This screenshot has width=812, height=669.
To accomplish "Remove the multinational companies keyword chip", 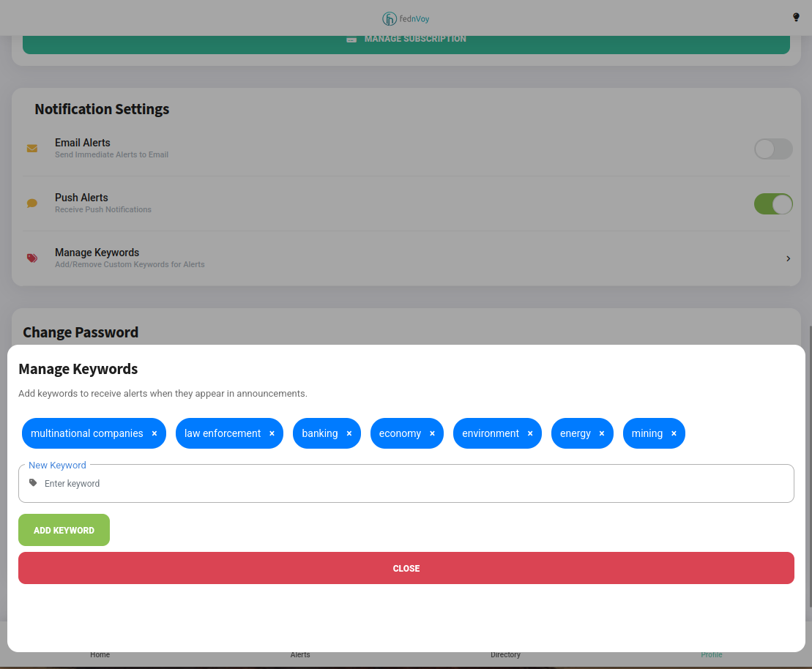I will (x=154, y=433).
